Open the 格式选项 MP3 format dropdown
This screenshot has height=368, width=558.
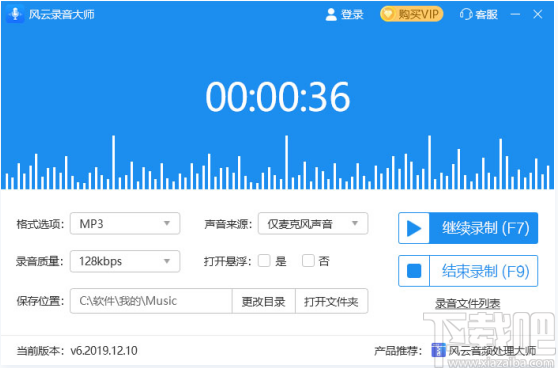125,224
